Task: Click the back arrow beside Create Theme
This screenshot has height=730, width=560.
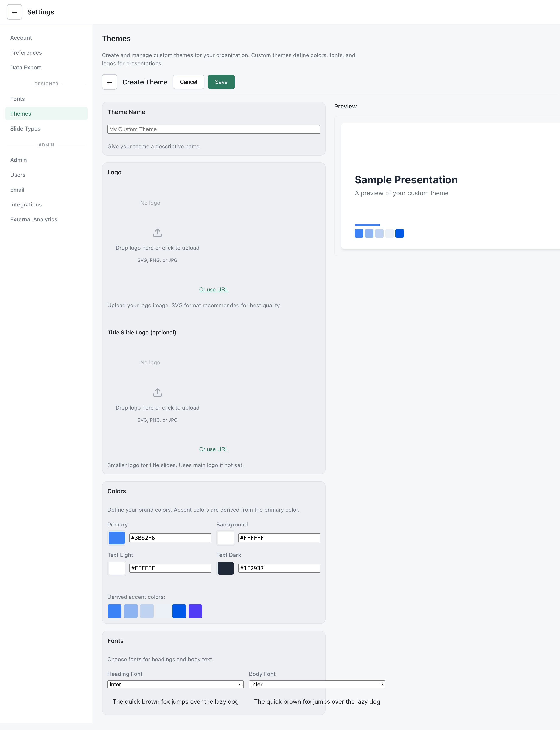Action: (x=109, y=82)
